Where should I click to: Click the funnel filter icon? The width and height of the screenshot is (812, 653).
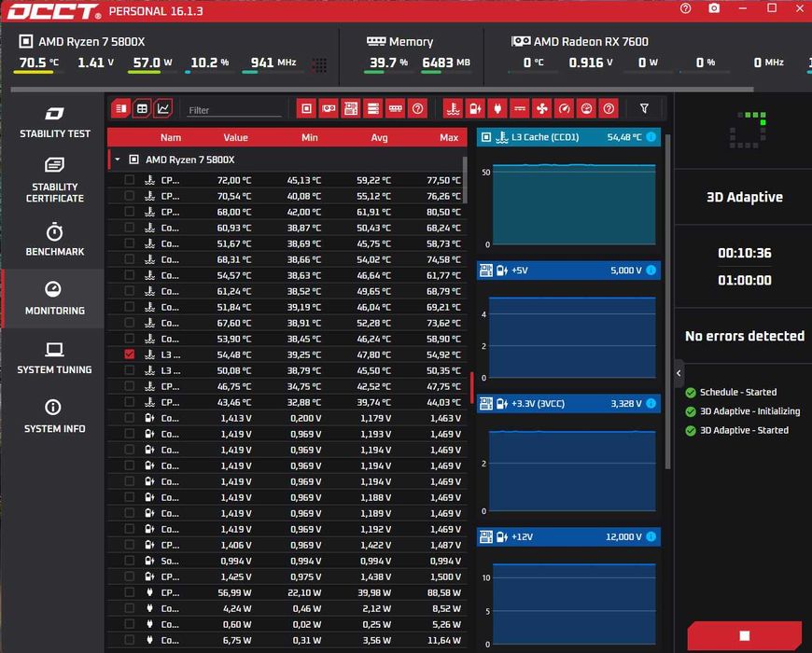pos(644,108)
